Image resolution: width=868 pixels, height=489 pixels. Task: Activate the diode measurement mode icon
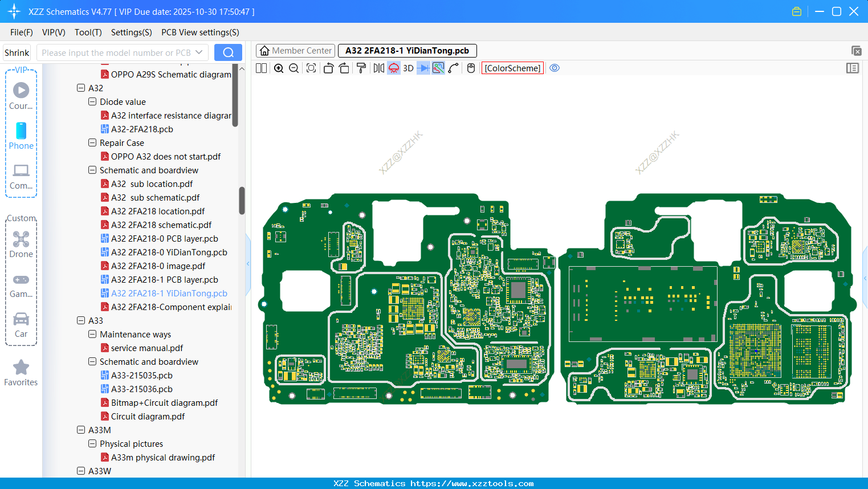click(422, 68)
